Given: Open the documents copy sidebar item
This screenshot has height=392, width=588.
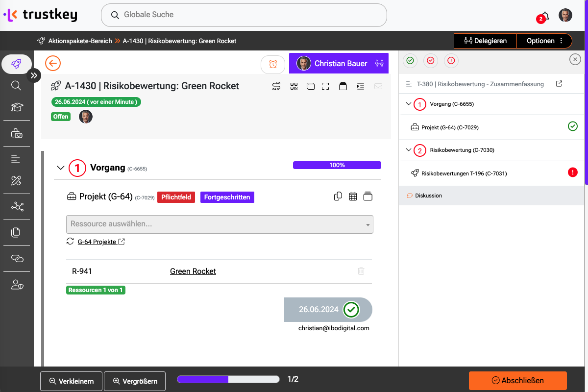Looking at the screenshot, I should coord(16,232).
